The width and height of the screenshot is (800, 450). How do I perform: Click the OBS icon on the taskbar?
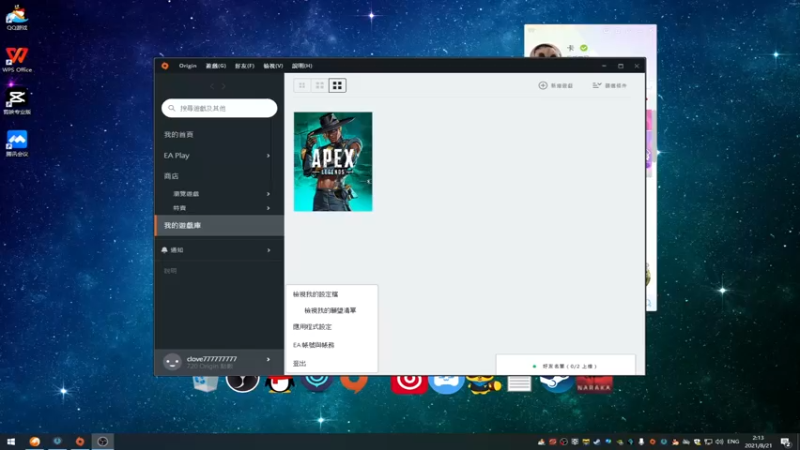[103, 442]
